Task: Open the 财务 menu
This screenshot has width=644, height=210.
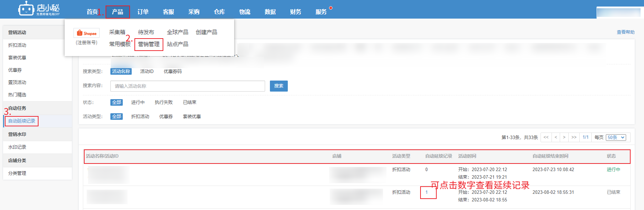Action: (296, 12)
